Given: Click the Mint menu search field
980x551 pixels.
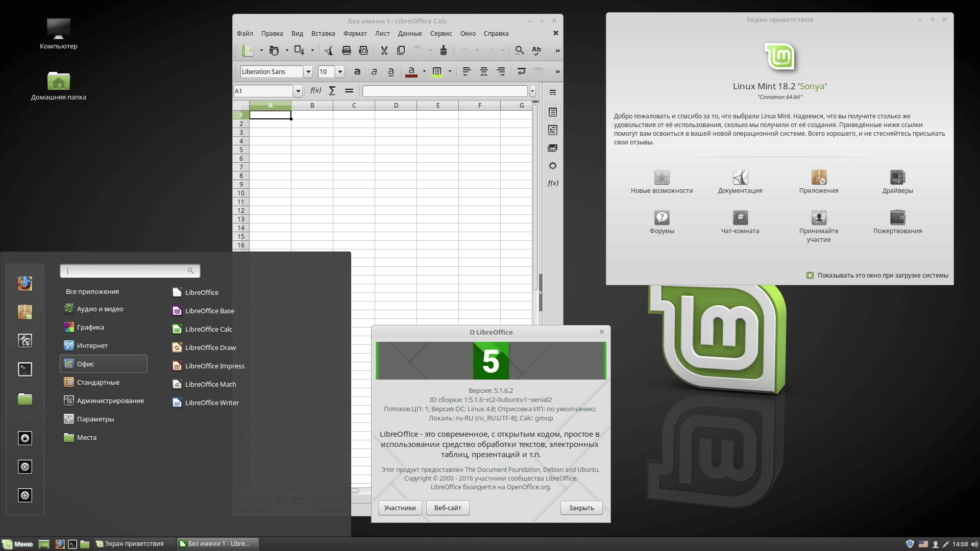Looking at the screenshot, I should point(130,271).
